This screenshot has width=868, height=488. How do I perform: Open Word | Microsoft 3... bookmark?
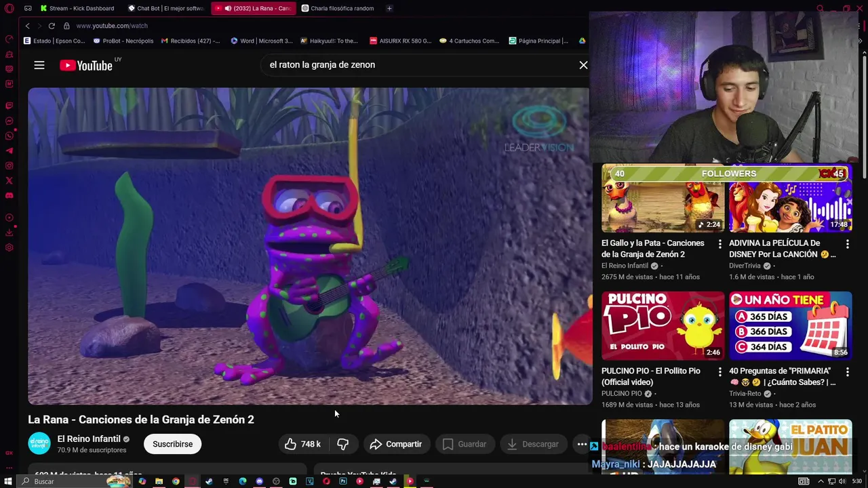262,41
